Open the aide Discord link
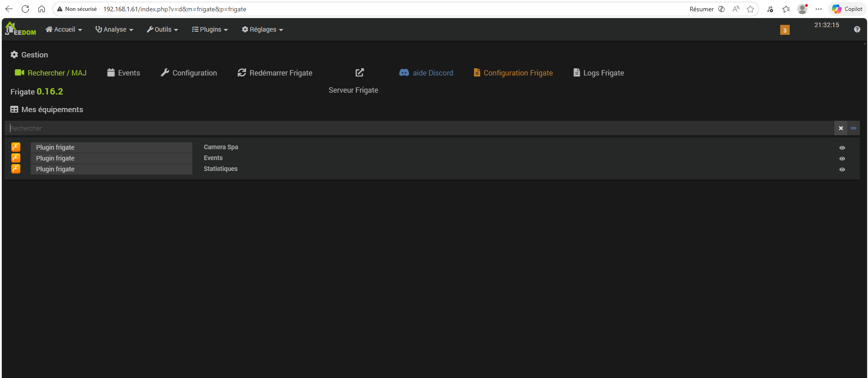 426,73
